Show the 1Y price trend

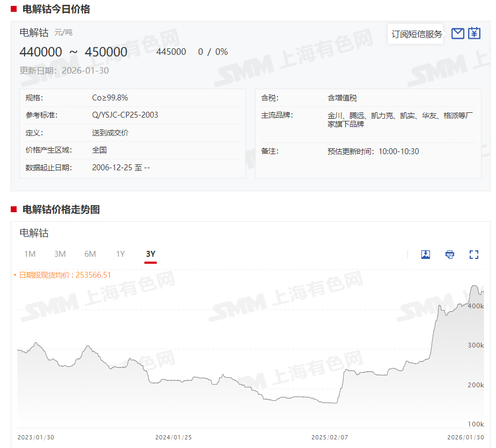120,254
